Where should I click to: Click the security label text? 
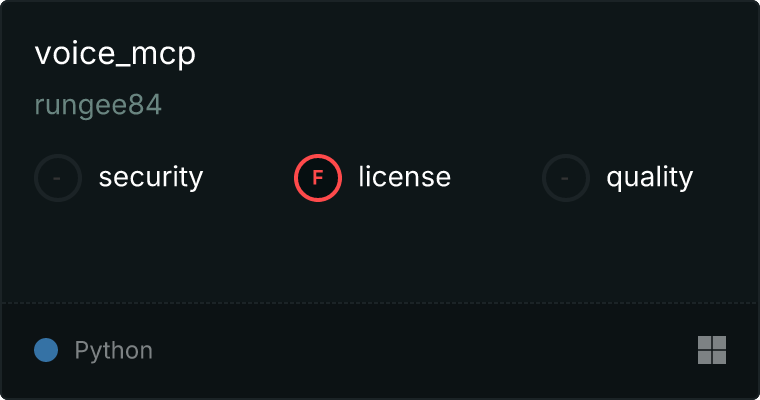click(151, 177)
